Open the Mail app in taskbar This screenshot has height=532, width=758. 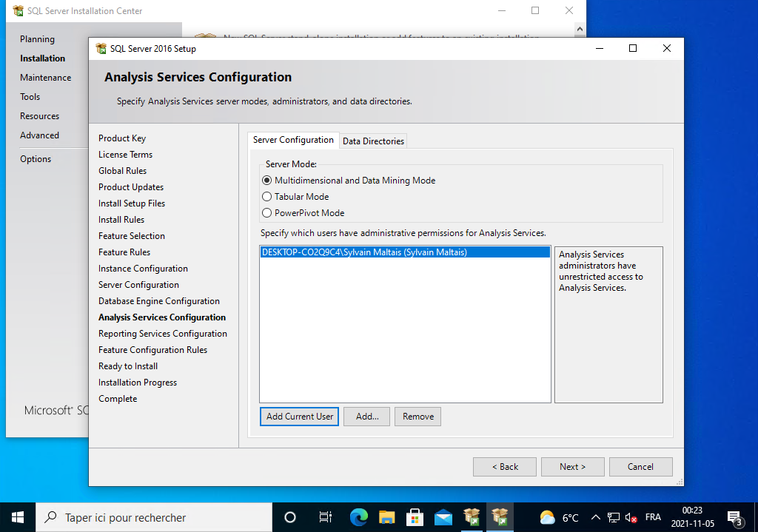(x=443, y=517)
